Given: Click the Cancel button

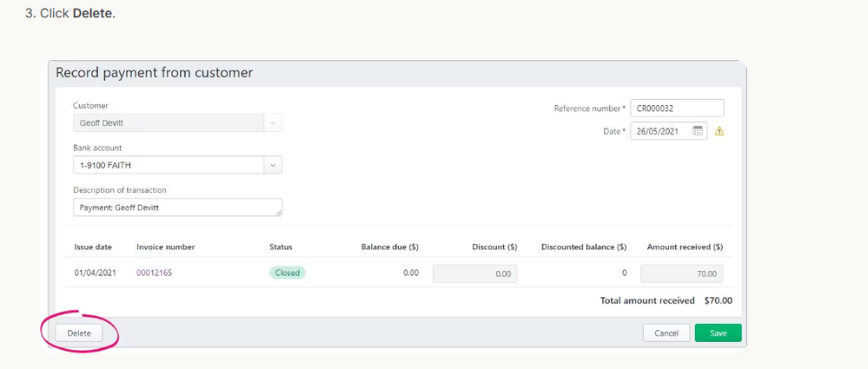Looking at the screenshot, I should 666,333.
